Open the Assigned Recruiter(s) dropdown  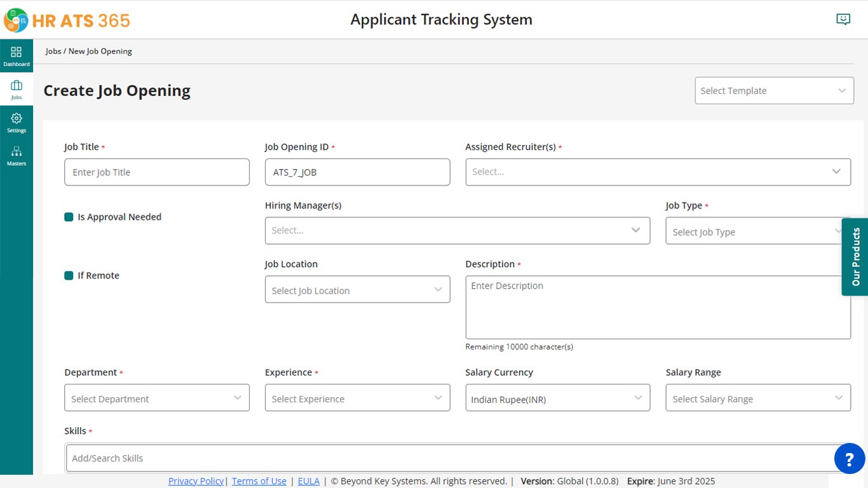pos(658,172)
